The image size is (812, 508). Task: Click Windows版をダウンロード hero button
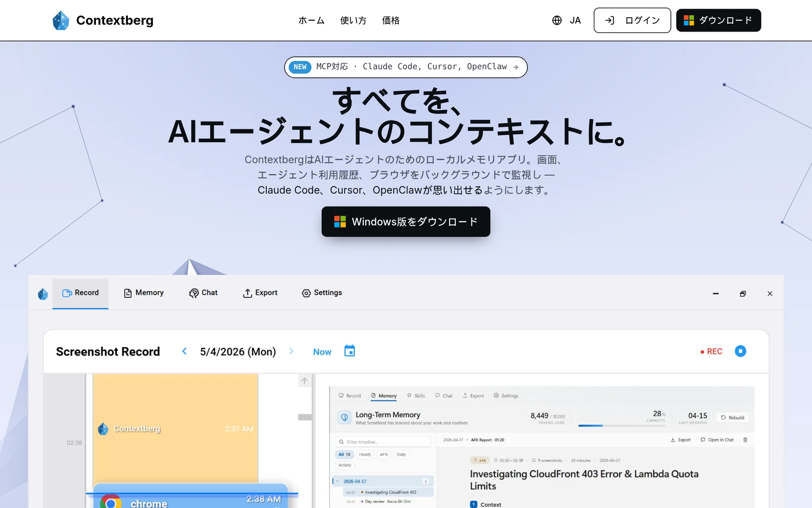(406, 221)
